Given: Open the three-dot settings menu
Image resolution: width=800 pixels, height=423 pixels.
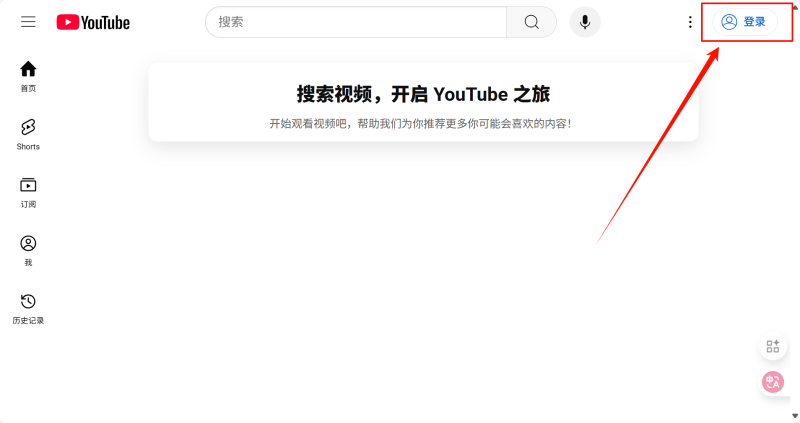Looking at the screenshot, I should coord(690,22).
